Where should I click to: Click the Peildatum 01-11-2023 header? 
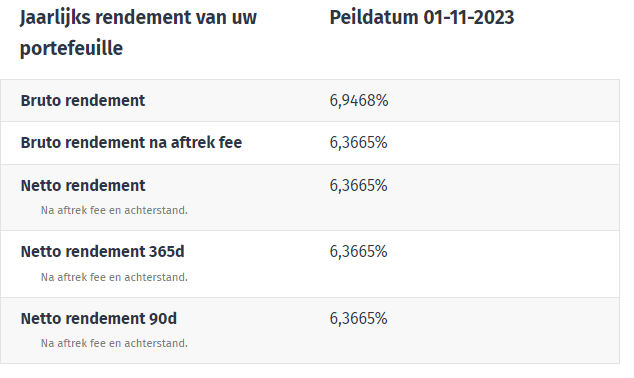pyautogui.click(x=422, y=18)
